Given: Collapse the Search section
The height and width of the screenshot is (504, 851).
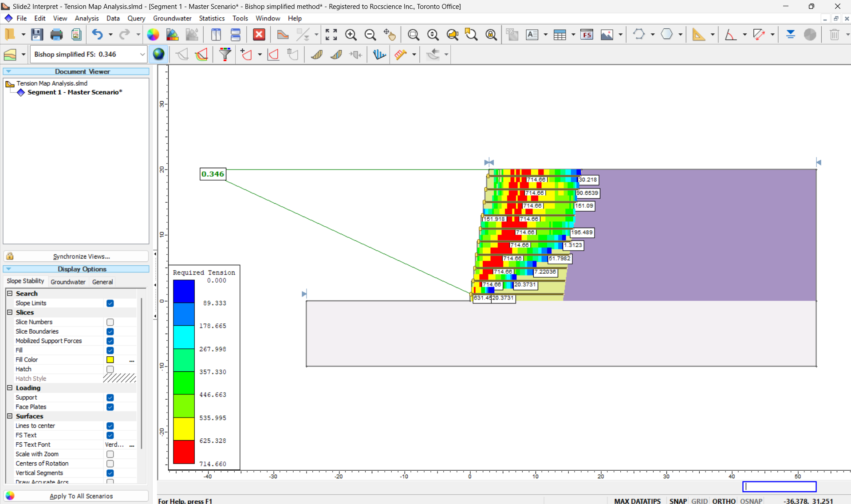Looking at the screenshot, I should click(10, 293).
